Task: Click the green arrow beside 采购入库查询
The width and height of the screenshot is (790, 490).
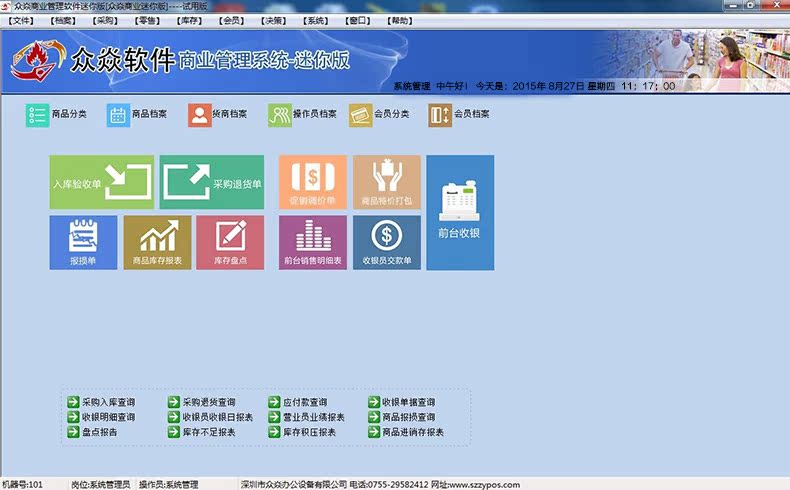Action: 74,402
